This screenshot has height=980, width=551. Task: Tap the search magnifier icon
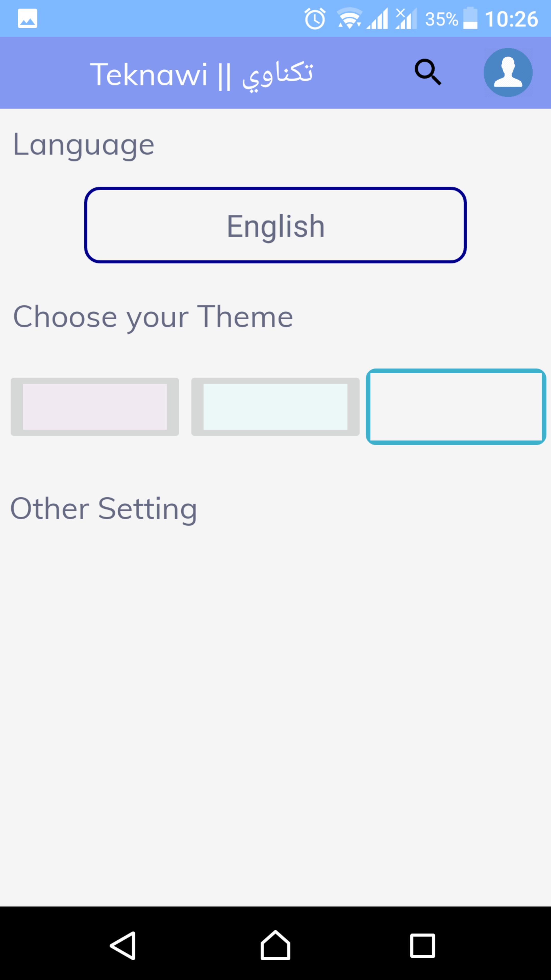pos(428,72)
